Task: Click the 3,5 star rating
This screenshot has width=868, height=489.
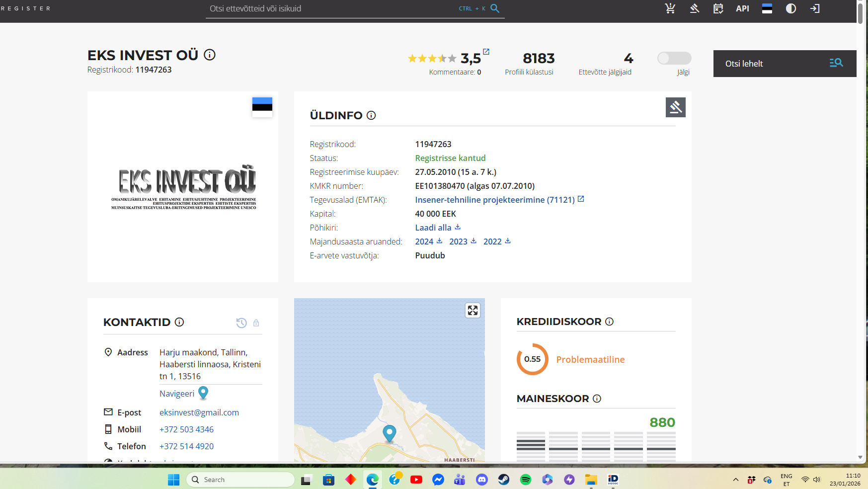Action: coord(470,59)
